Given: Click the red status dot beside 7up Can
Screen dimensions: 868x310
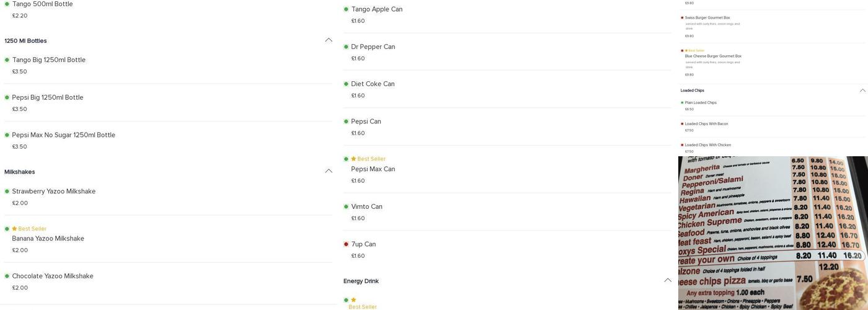Looking at the screenshot, I should point(346,244).
